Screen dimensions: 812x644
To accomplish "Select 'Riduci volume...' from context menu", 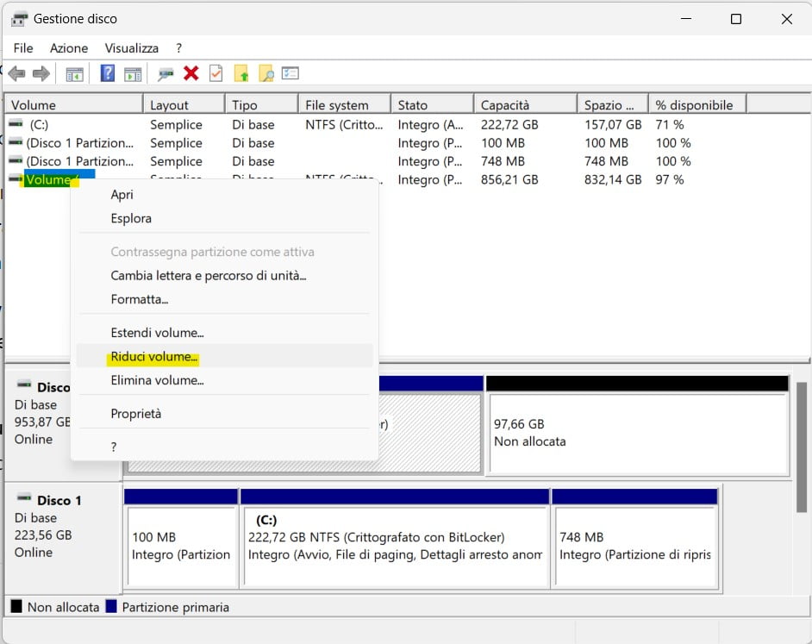I will point(154,356).
